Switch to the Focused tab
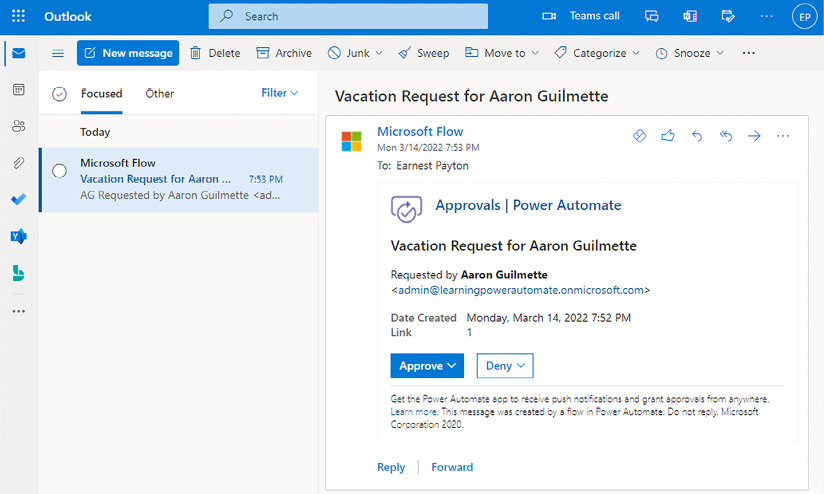 click(x=101, y=94)
